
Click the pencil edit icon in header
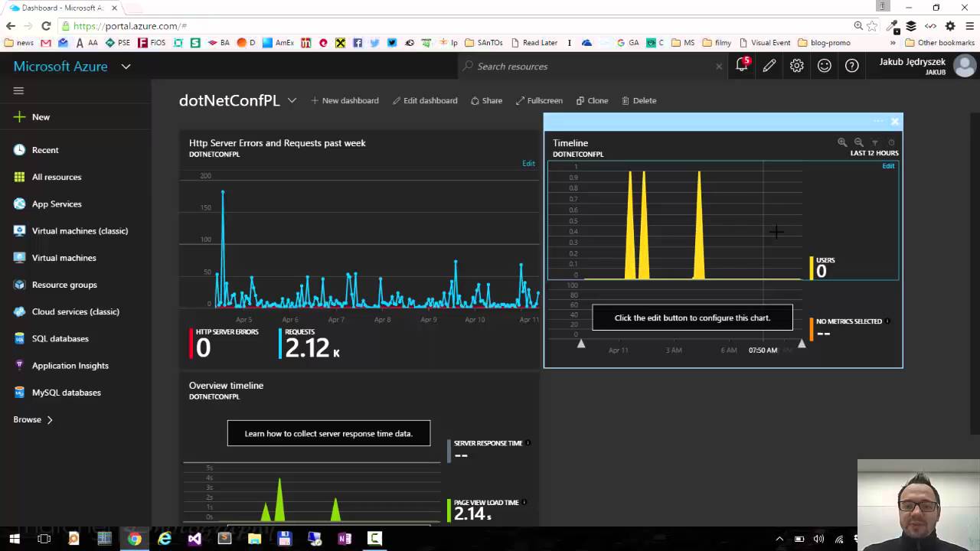click(769, 66)
